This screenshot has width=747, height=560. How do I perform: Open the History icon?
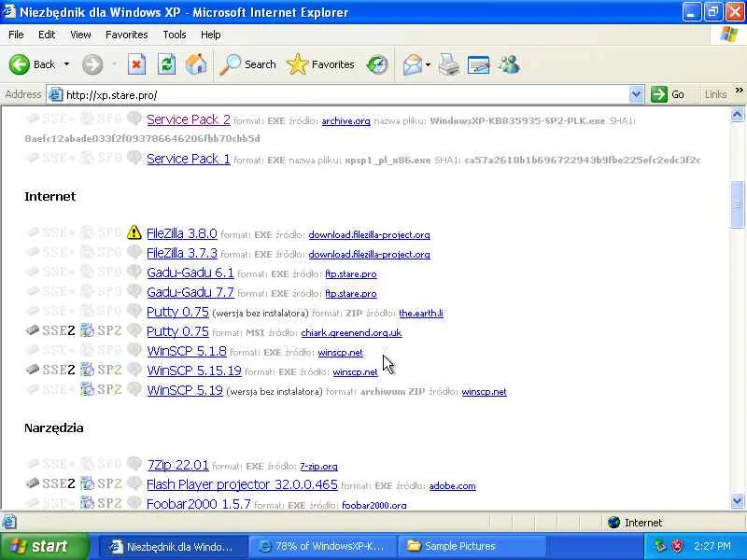pyautogui.click(x=377, y=64)
